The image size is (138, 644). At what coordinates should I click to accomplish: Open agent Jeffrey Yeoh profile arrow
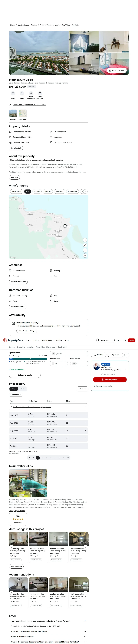point(125,369)
